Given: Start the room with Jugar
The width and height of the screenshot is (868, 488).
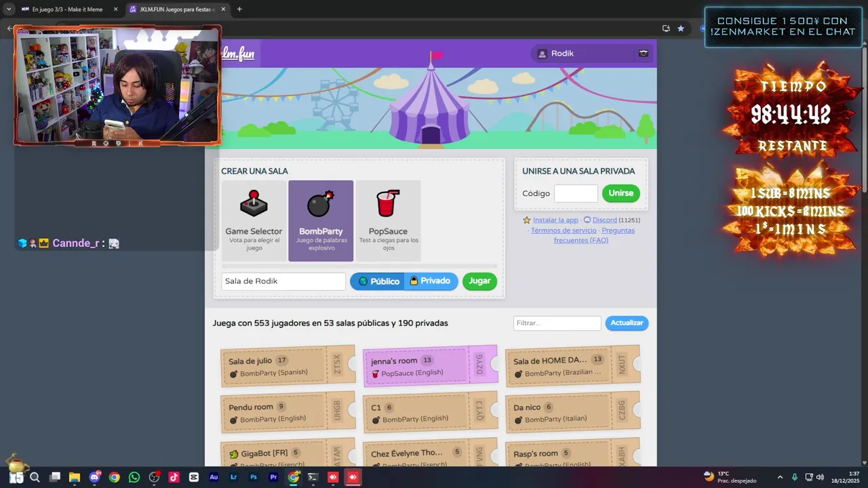Looking at the screenshot, I should pyautogui.click(x=479, y=281).
